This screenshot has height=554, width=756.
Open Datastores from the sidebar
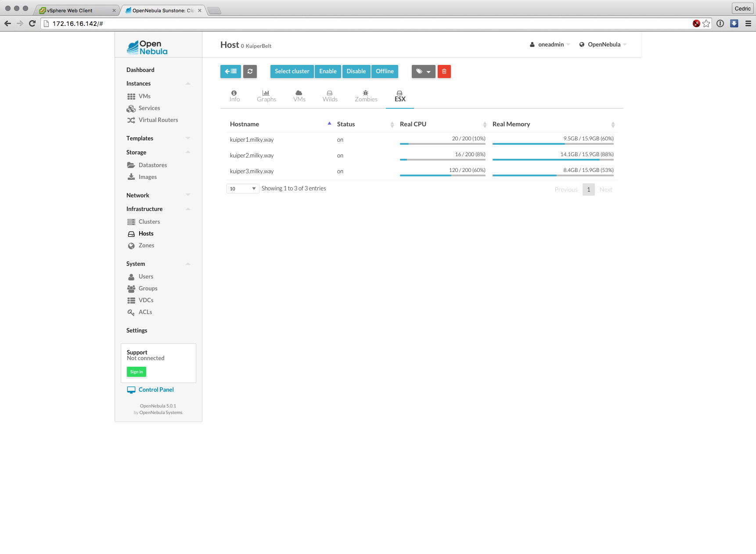pyautogui.click(x=152, y=165)
